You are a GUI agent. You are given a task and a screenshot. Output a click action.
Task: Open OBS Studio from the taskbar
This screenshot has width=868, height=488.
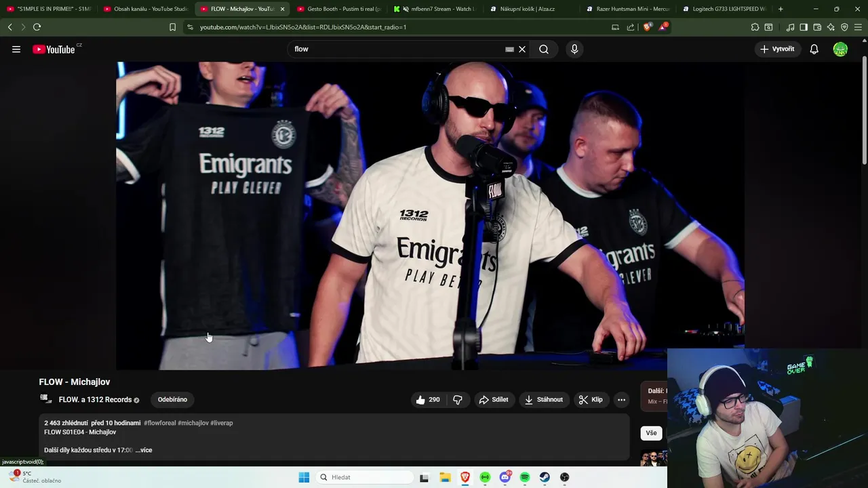[x=564, y=477]
